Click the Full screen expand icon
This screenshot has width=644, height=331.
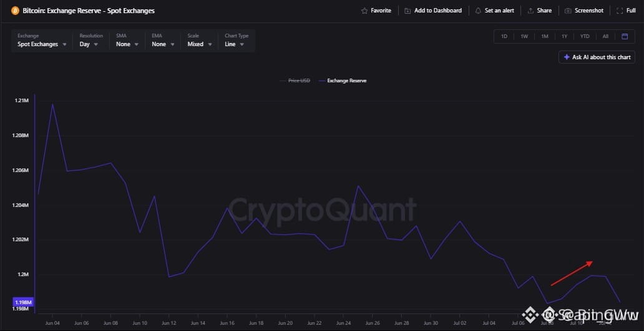620,11
